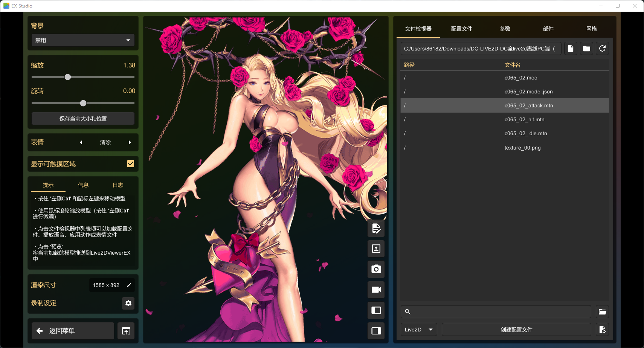Click the 创建配置文件 button
This screenshot has height=348, width=644.
[516, 330]
